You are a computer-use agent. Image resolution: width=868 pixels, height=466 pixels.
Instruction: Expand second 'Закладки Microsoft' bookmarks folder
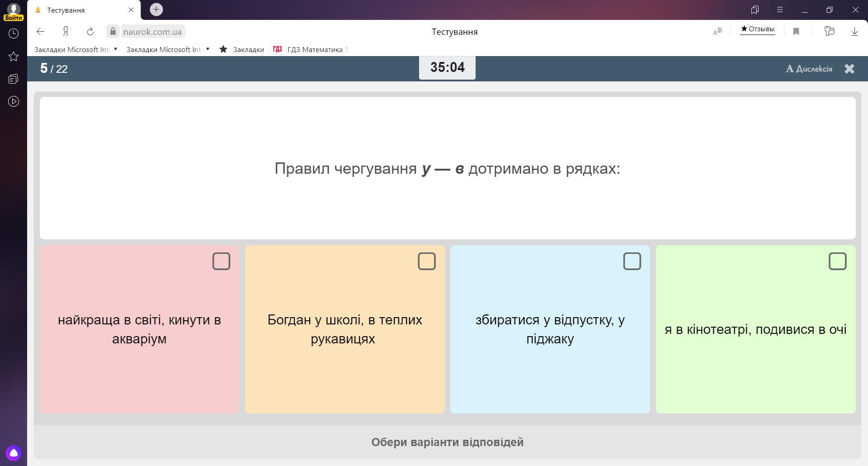(168, 49)
